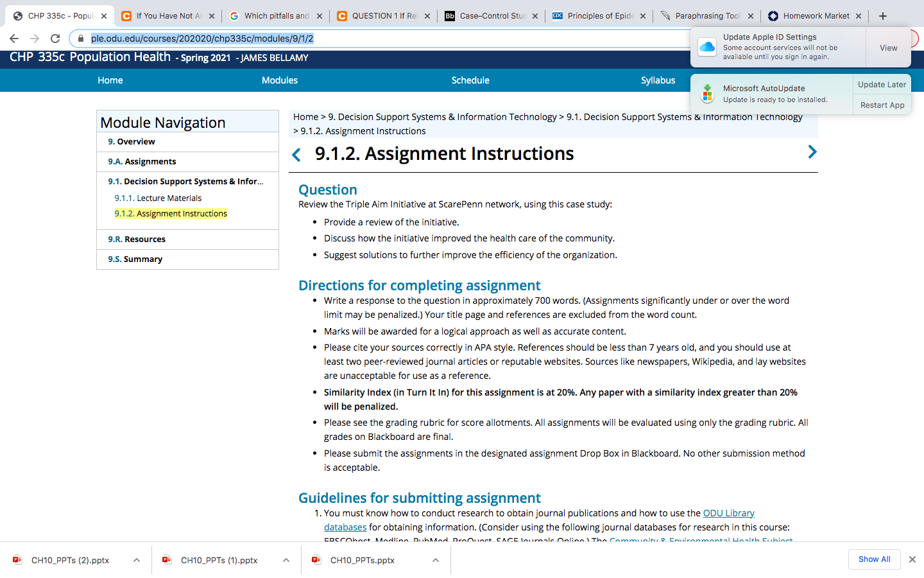This screenshot has height=578, width=924.
Task: Open a new browser tab with plus
Action: (883, 16)
